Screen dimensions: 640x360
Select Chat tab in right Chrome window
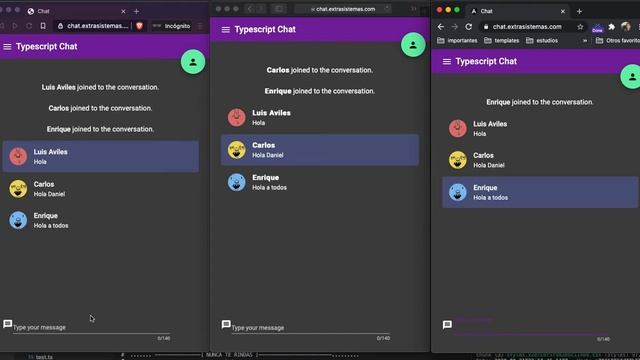[x=518, y=11]
